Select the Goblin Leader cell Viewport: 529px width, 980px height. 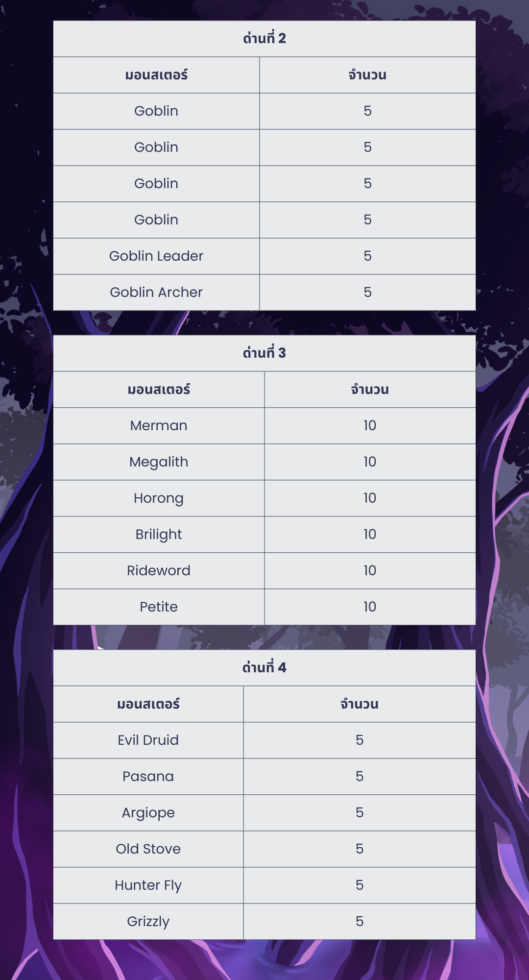click(x=156, y=256)
